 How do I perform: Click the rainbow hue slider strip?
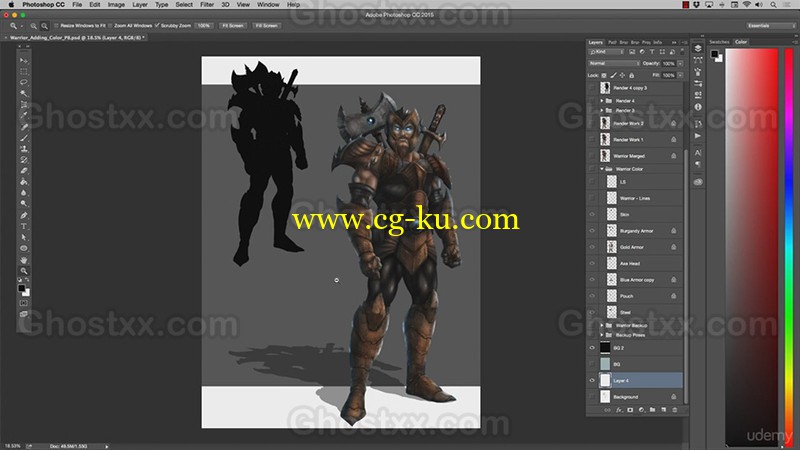[789, 247]
